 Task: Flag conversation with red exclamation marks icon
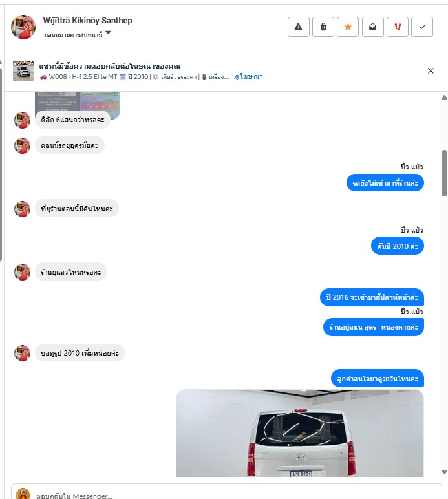[x=398, y=27]
